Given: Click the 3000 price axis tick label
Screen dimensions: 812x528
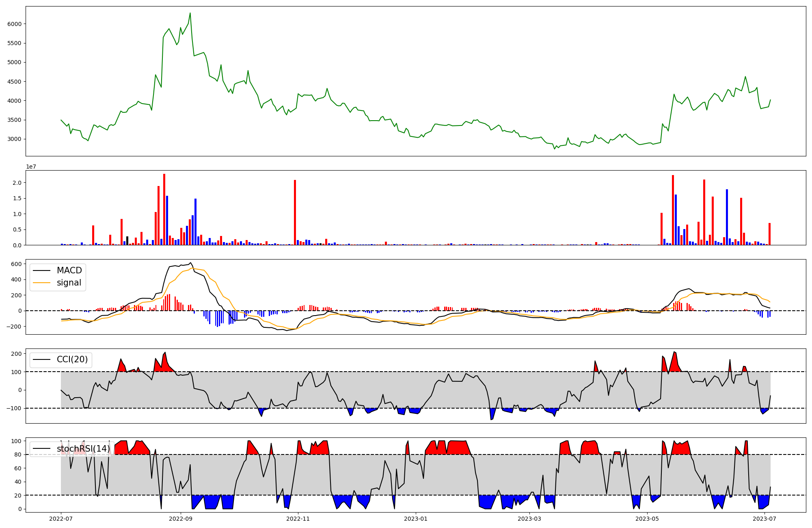Looking at the screenshot, I should click(x=15, y=139).
